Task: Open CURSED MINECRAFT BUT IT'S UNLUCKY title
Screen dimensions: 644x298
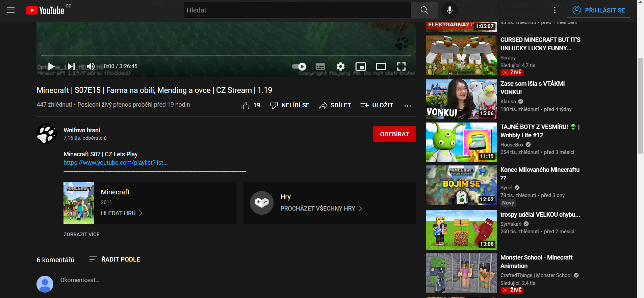Action: (x=540, y=44)
